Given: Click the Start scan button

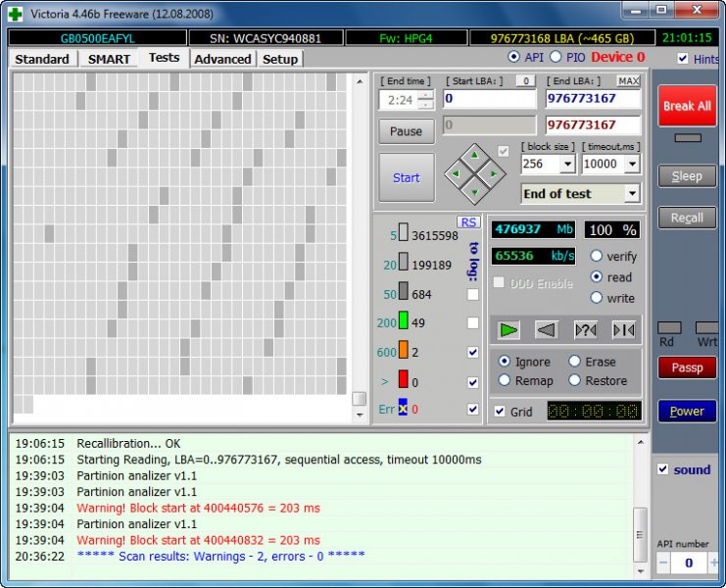Looking at the screenshot, I should tap(406, 177).
